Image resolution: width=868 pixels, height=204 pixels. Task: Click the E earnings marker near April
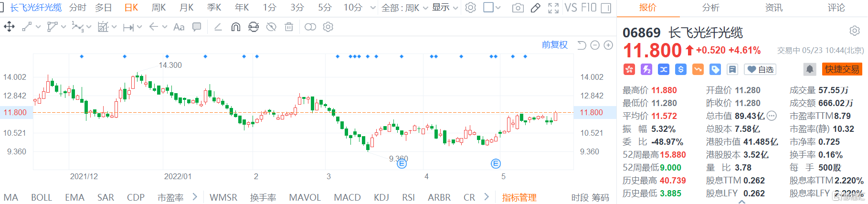coord(402,164)
